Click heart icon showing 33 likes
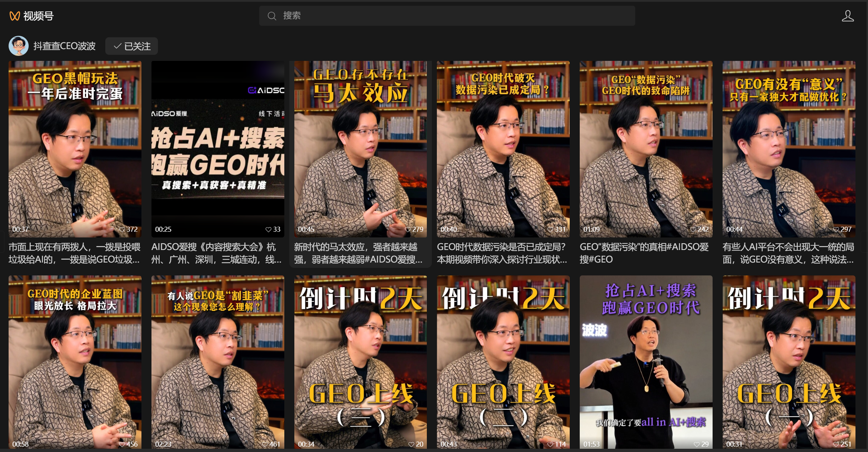This screenshot has width=868, height=452. [x=268, y=230]
